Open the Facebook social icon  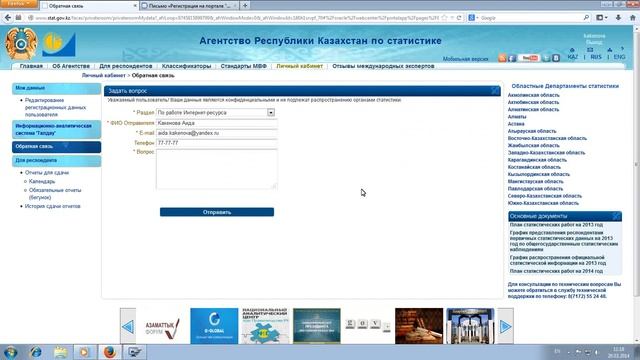[512, 58]
